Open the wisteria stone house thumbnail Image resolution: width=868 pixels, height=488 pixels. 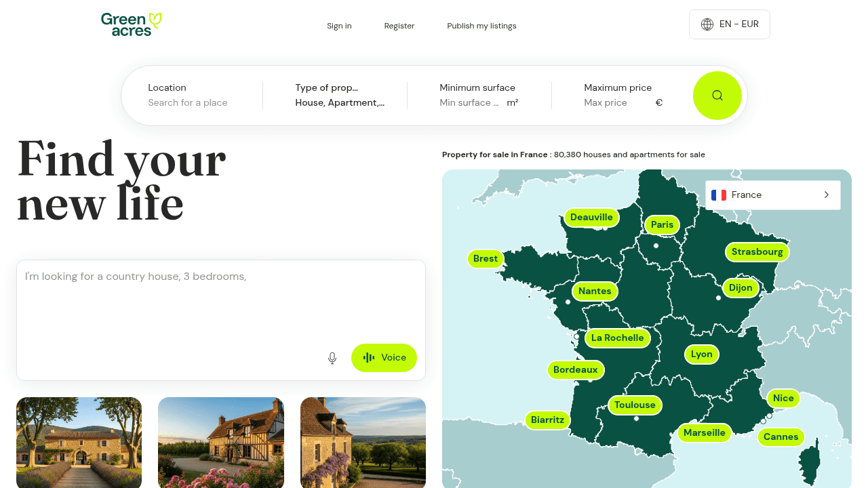(363, 443)
